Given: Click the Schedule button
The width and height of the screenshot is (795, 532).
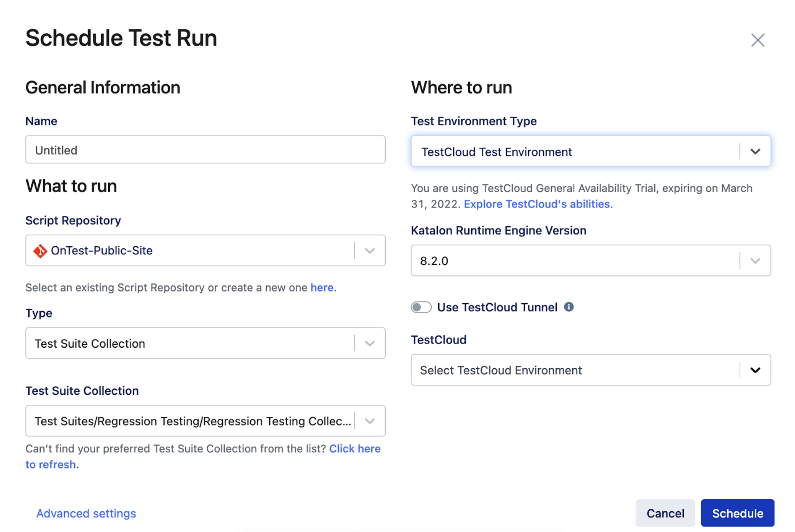Looking at the screenshot, I should point(737,513).
